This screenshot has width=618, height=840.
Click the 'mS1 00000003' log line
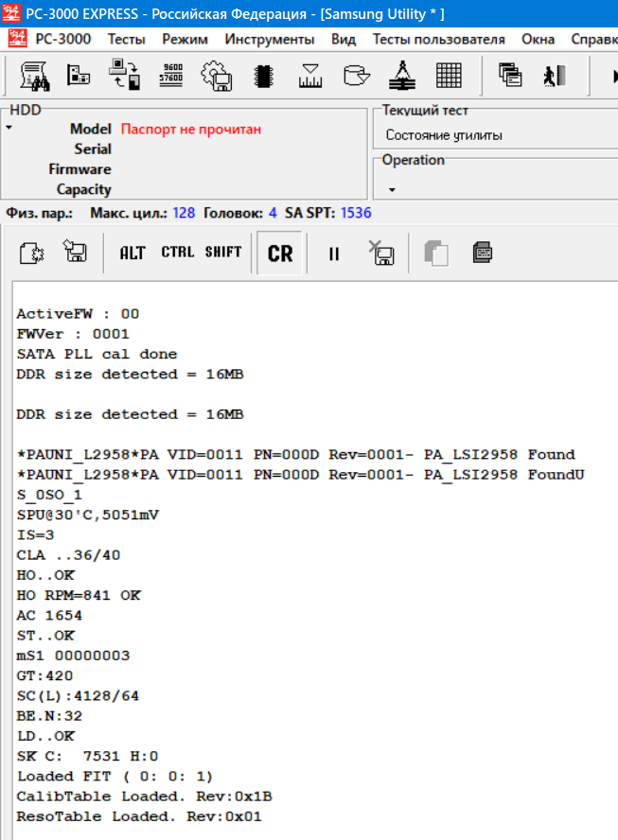[74, 656]
